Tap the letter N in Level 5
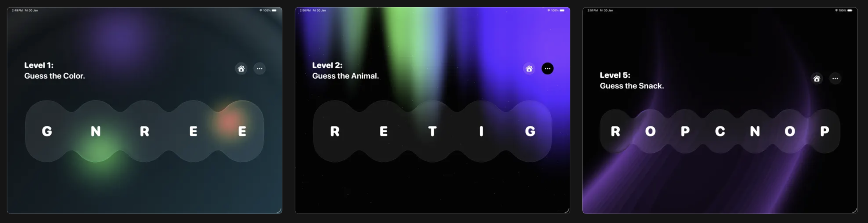This screenshot has width=868, height=223. tap(755, 131)
